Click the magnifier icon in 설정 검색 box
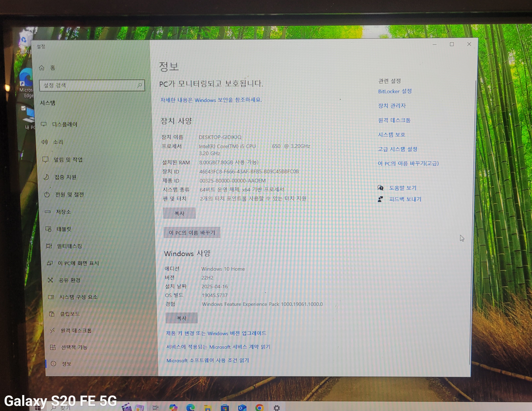This screenshot has height=411, width=532. pyautogui.click(x=140, y=85)
